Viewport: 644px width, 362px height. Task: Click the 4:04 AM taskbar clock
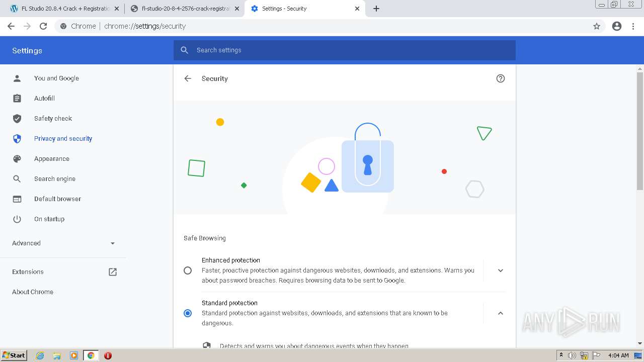click(x=618, y=355)
